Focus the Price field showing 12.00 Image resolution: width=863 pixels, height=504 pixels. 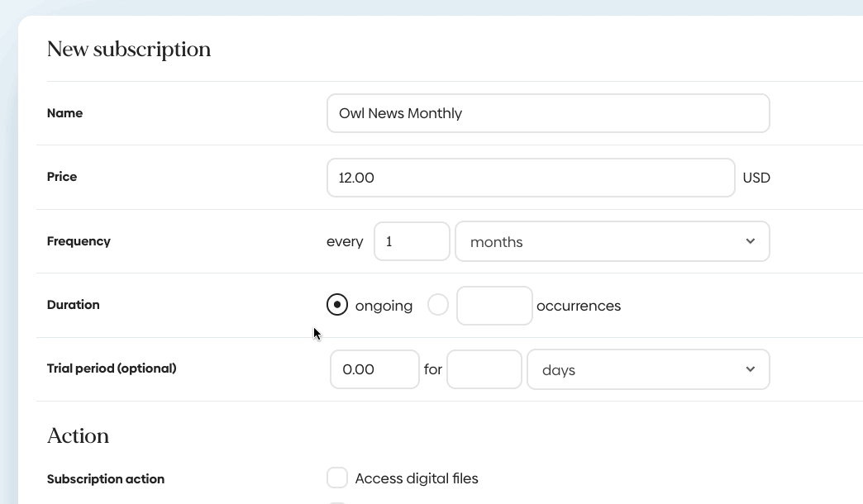[531, 178]
